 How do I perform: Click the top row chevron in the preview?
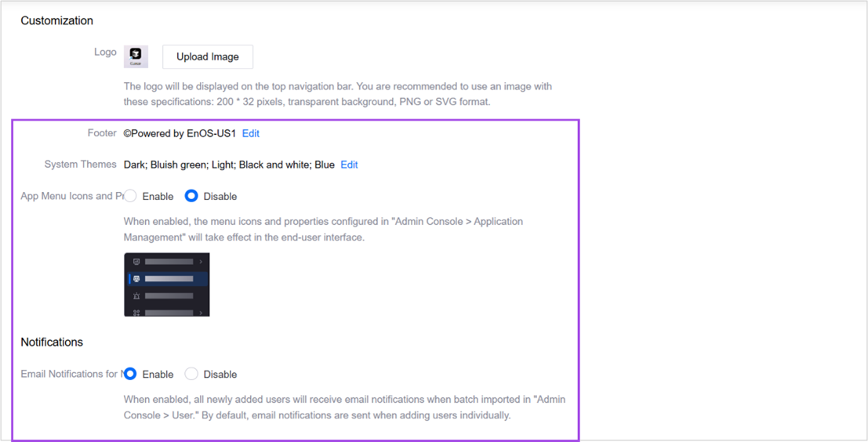201,262
